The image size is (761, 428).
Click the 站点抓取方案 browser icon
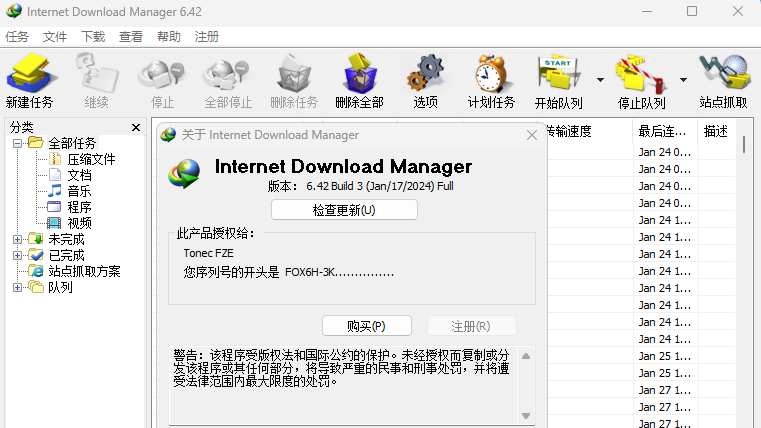tap(36, 271)
